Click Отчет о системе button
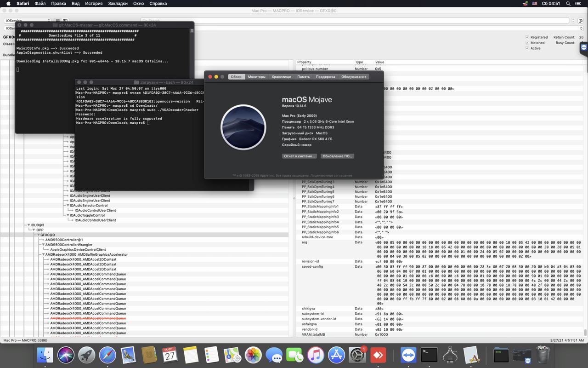Viewport: 588px width, 368px height. (300, 156)
